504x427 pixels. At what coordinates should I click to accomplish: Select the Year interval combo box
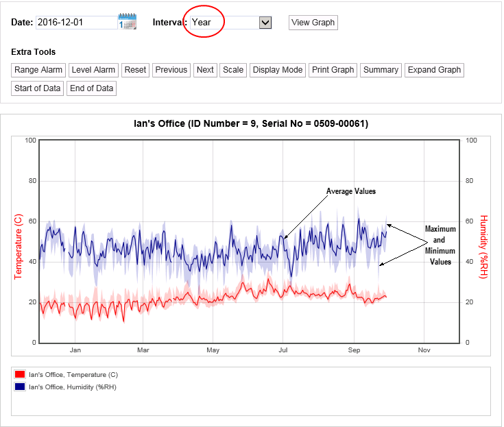(x=224, y=23)
